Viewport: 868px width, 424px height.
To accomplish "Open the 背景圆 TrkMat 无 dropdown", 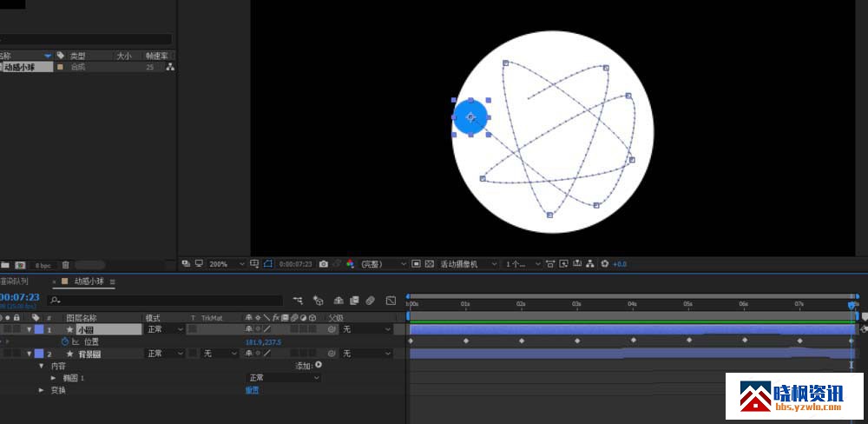I will [x=219, y=354].
